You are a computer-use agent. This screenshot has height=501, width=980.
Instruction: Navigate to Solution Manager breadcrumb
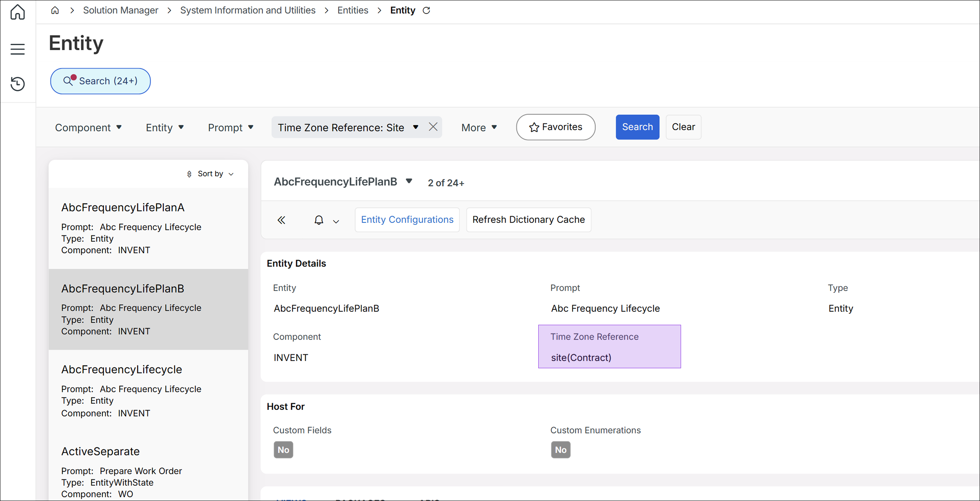(121, 10)
